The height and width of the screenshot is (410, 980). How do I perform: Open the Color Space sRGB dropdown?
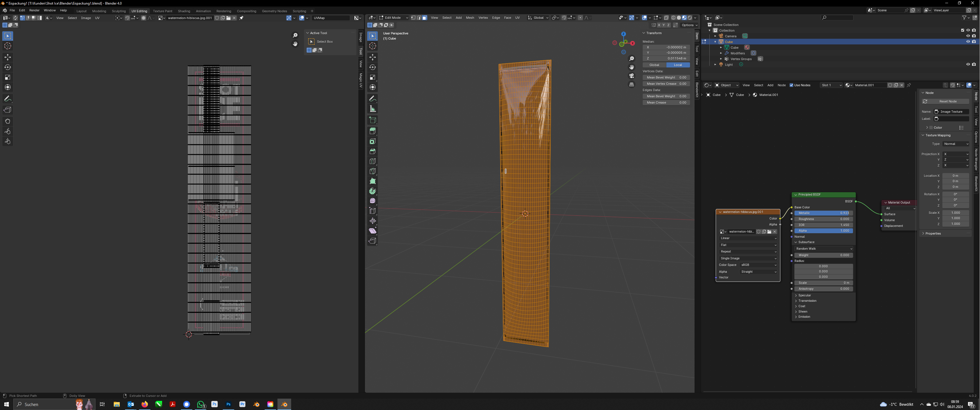[759, 265]
